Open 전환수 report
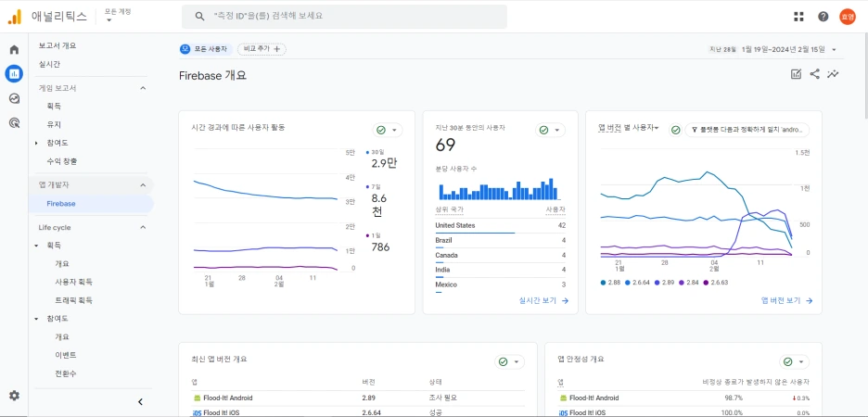This screenshot has height=417, width=868. point(65,373)
